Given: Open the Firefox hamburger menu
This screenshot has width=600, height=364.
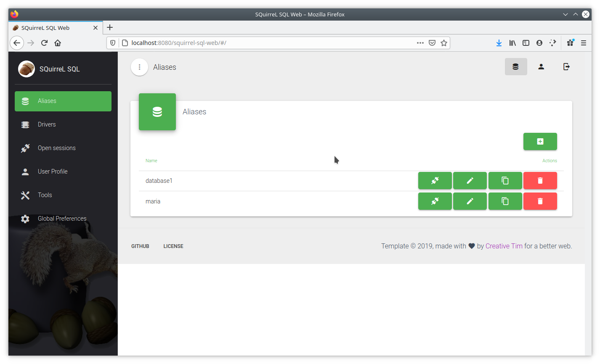Looking at the screenshot, I should (x=583, y=43).
